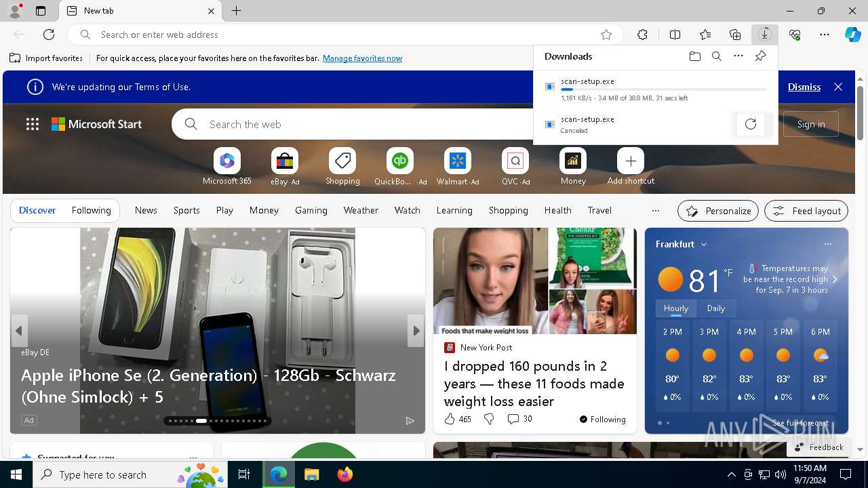Open the Edge profile icon
This screenshot has height=488, width=868.
[x=14, y=11]
